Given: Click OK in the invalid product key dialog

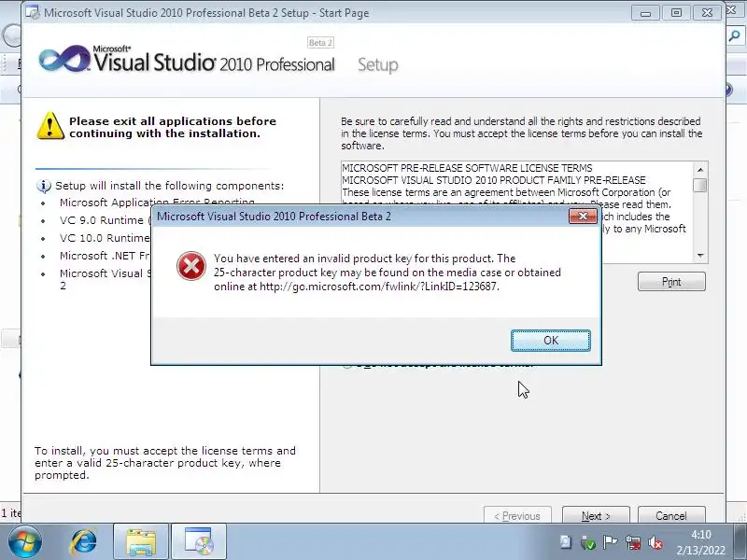Looking at the screenshot, I should coord(551,341).
